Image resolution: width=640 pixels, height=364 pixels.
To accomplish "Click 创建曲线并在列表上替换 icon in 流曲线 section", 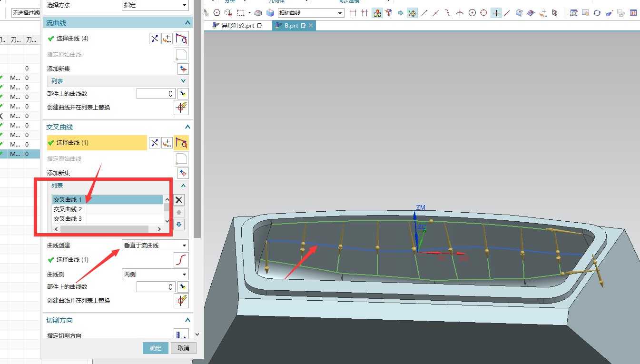I will tap(181, 108).
